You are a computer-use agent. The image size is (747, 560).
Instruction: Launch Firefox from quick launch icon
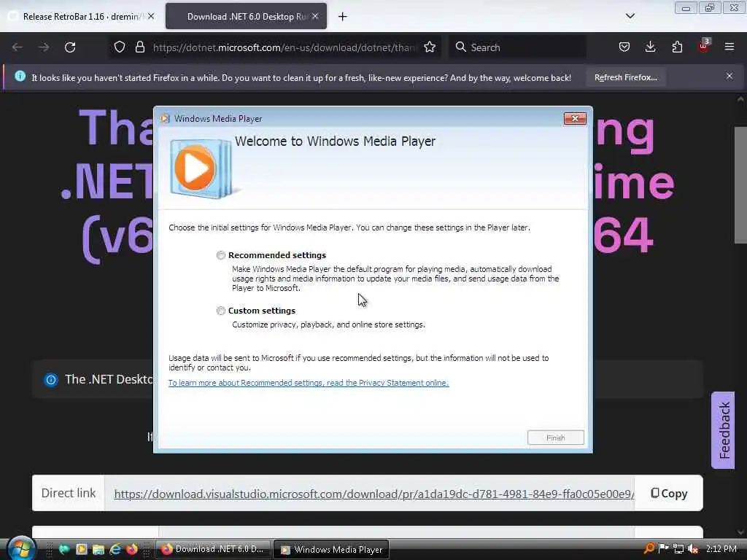[132, 549]
